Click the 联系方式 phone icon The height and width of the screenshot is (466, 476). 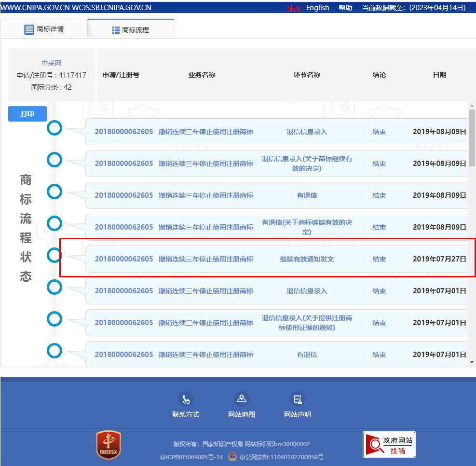point(185,399)
